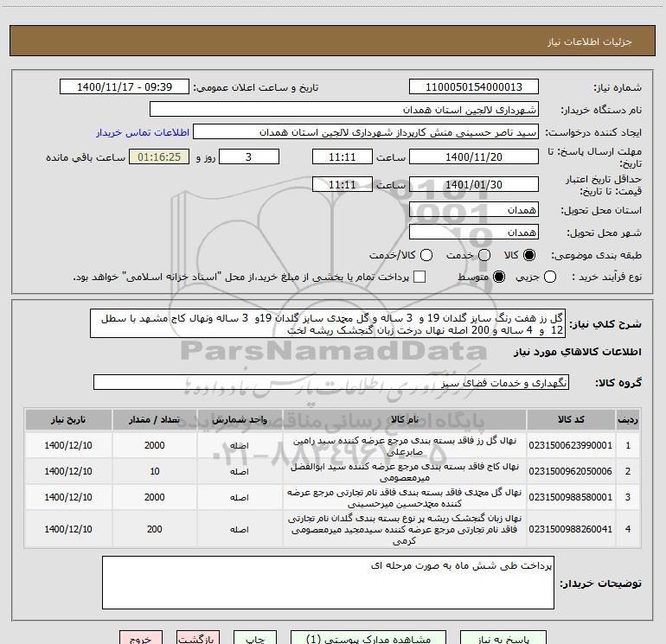Click need date 1400/12/10 in row 3
The width and height of the screenshot is (666, 644).
coord(68,497)
